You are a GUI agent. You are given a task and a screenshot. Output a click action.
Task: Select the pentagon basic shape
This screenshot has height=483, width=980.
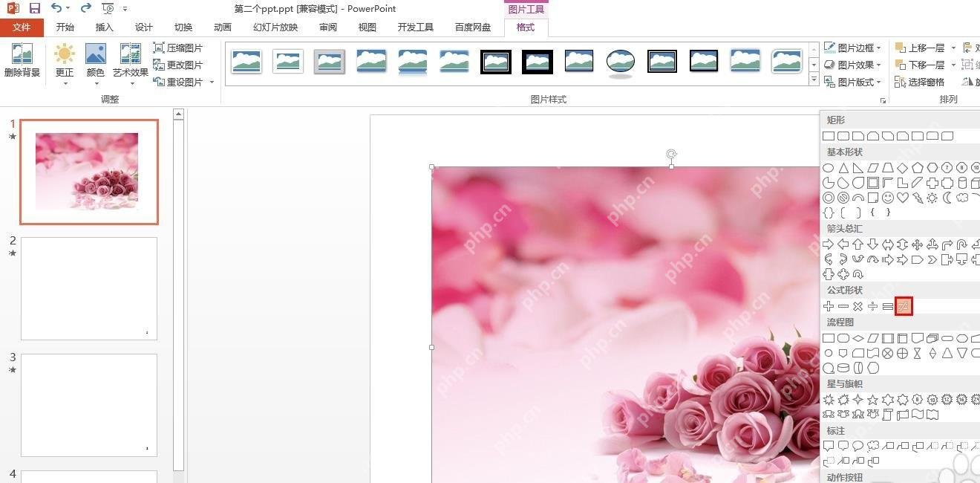[x=918, y=168]
